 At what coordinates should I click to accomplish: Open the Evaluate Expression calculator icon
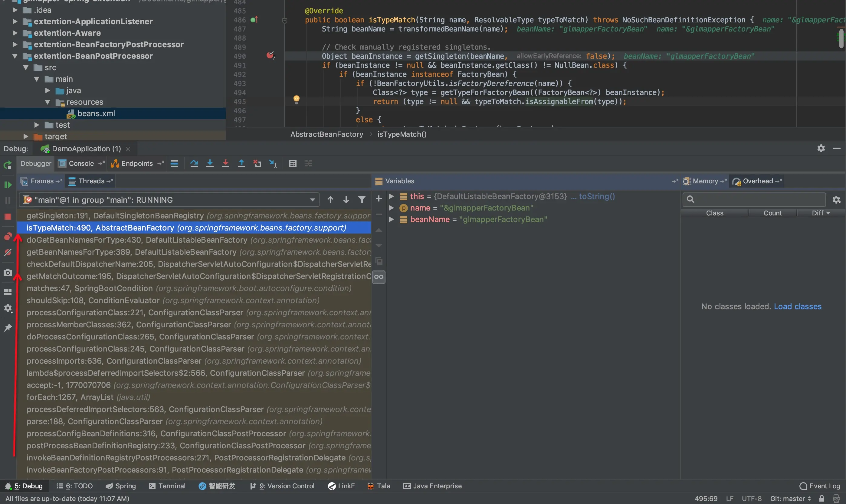[293, 164]
